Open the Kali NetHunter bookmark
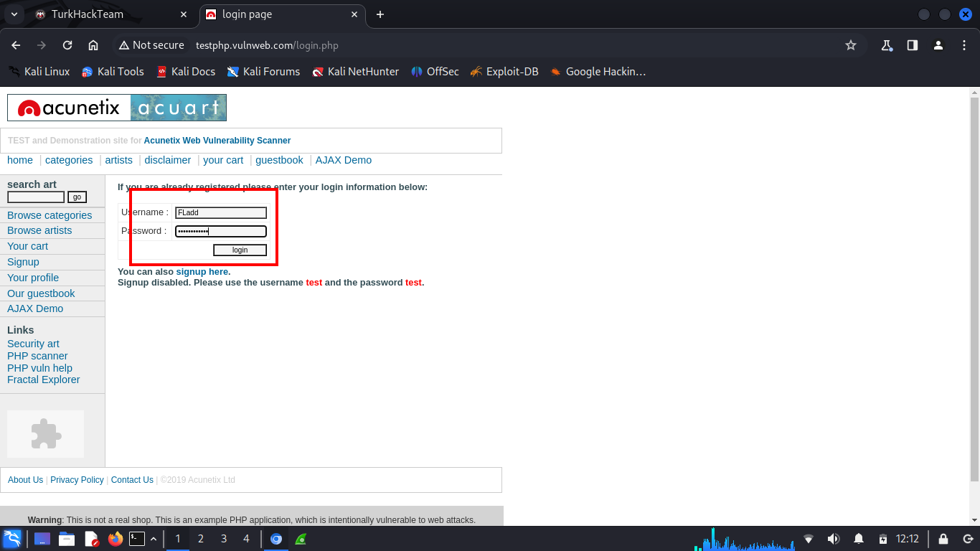The height and width of the screenshot is (551, 980). tap(355, 72)
